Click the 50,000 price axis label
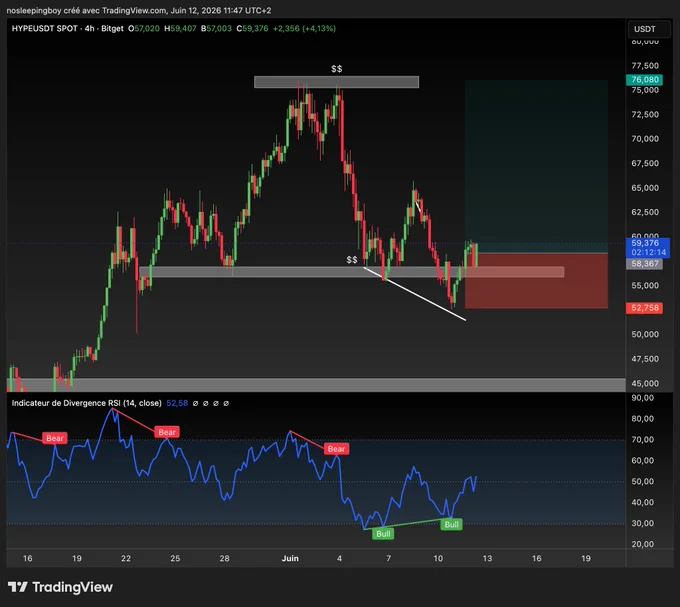Viewport: 680px width, 607px height. click(645, 334)
